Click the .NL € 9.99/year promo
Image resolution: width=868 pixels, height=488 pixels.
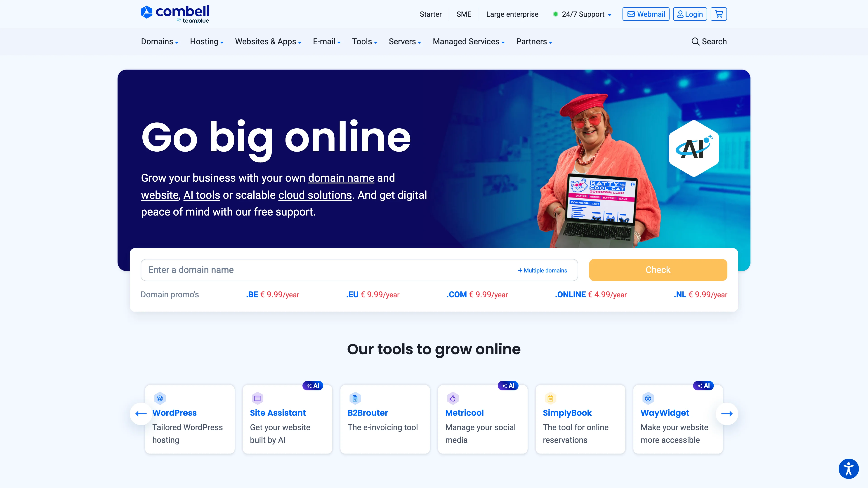pos(701,295)
